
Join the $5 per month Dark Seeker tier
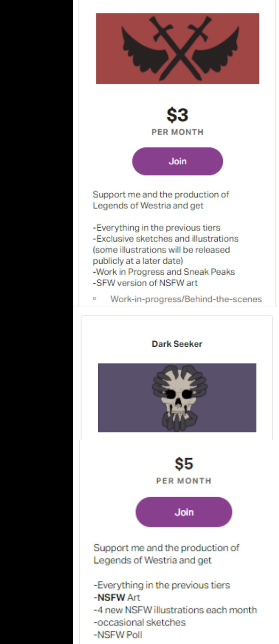pos(183,512)
